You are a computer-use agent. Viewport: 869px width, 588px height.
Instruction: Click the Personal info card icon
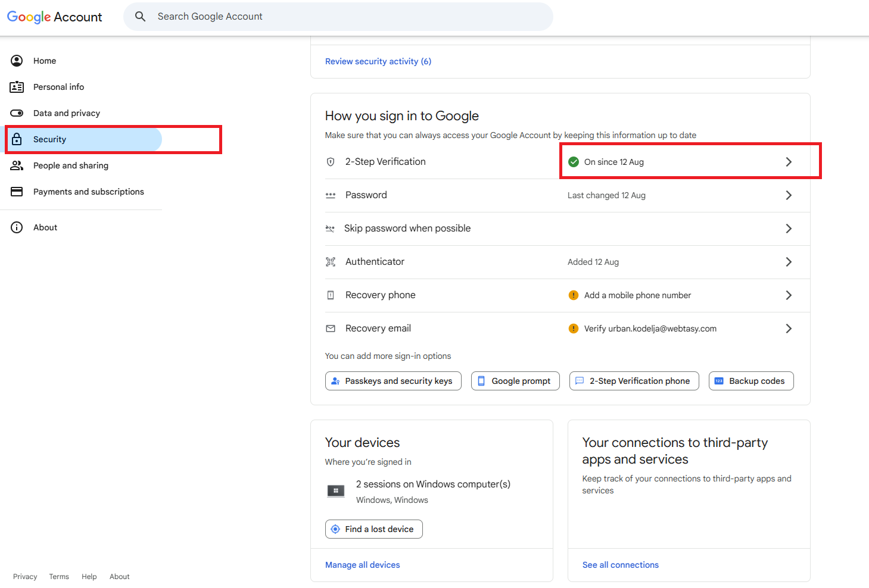[x=17, y=87]
